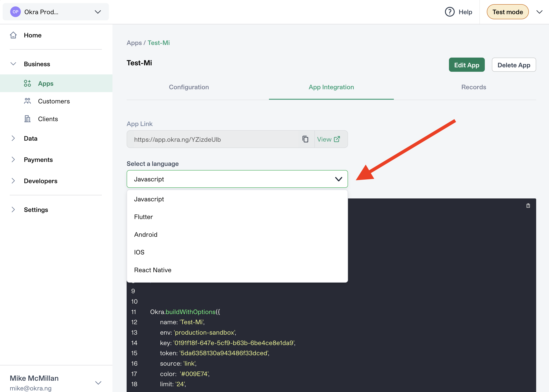
Task: Click the mike@okra.ng email text
Action: click(31, 388)
